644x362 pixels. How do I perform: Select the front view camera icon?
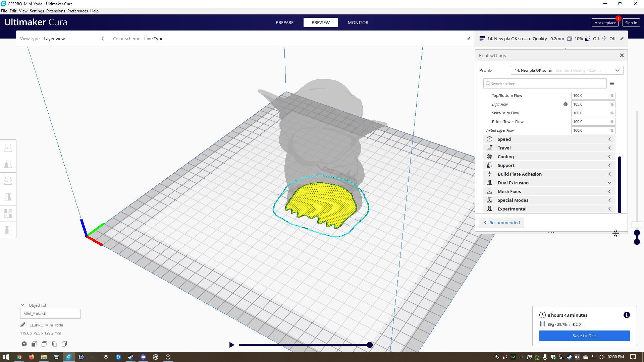[x=34, y=344]
